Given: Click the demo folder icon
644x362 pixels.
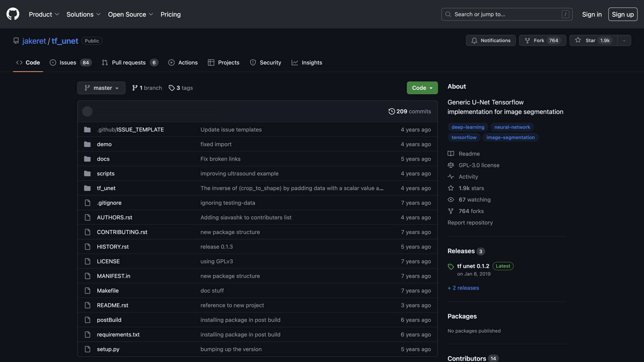Looking at the screenshot, I should [87, 144].
